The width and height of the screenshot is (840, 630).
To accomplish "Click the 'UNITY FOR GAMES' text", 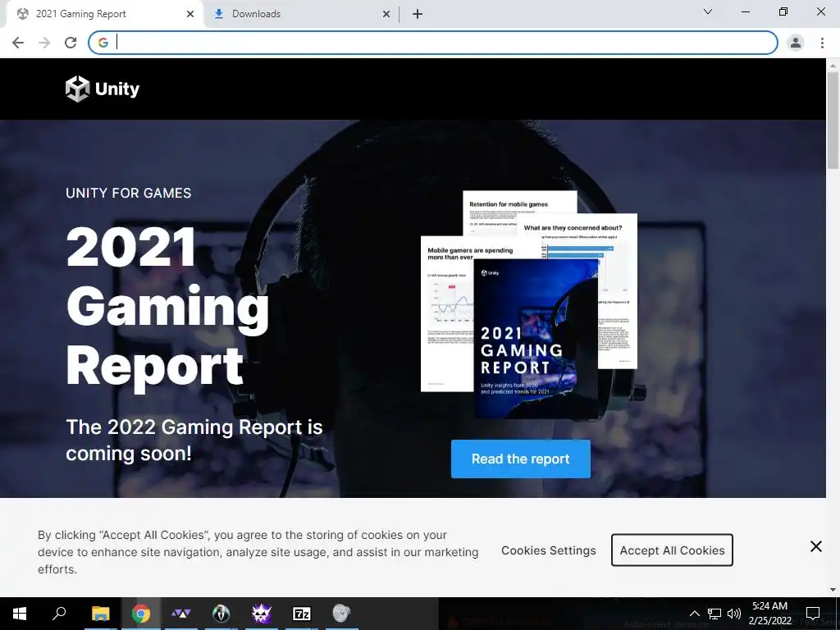I will pyautogui.click(x=129, y=193).
